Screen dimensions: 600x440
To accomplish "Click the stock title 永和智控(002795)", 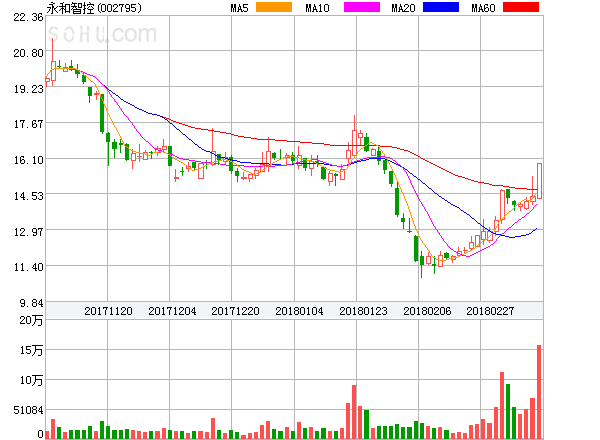I will [x=94, y=8].
